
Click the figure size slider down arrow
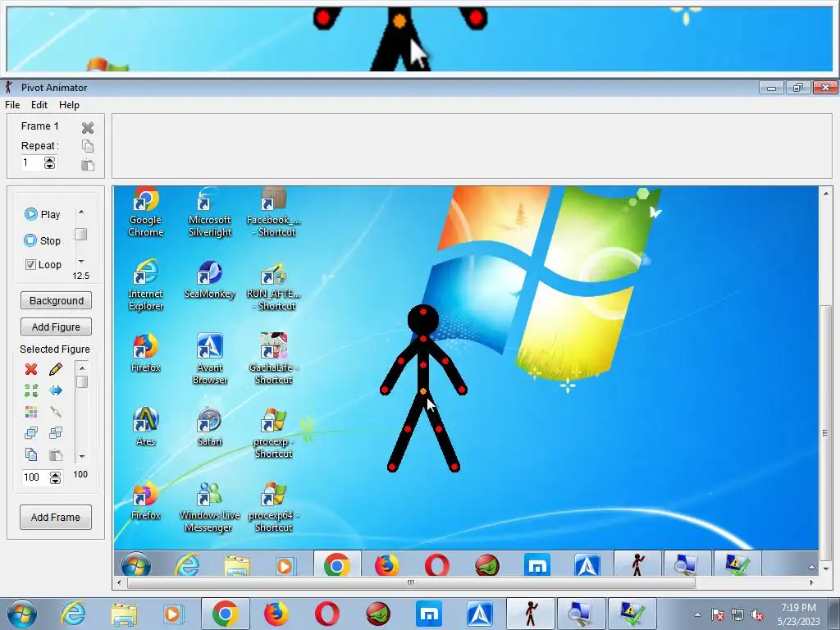[82, 457]
